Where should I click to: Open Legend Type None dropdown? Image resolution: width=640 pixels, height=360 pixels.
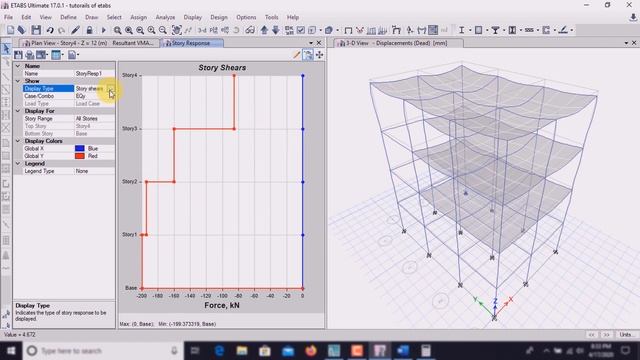[95, 171]
